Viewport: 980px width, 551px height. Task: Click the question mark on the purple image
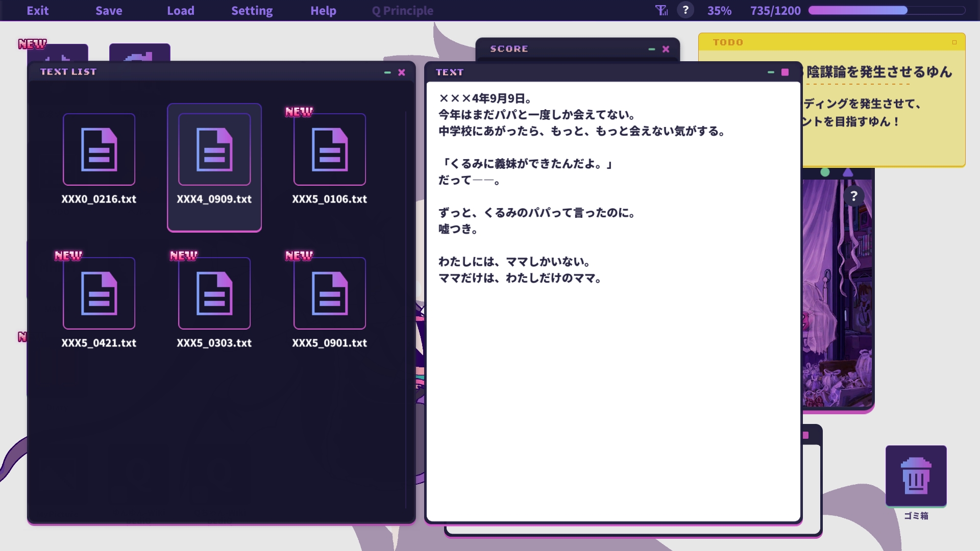coord(853,196)
